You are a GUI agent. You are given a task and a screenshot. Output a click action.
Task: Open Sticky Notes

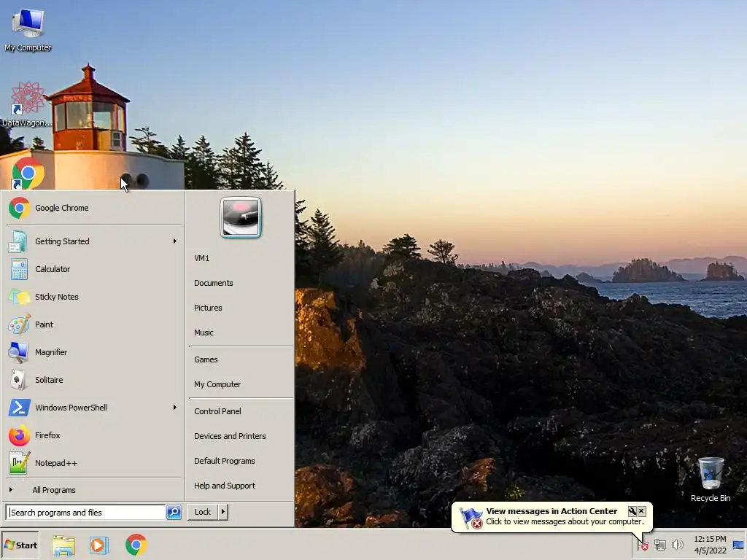94,297
